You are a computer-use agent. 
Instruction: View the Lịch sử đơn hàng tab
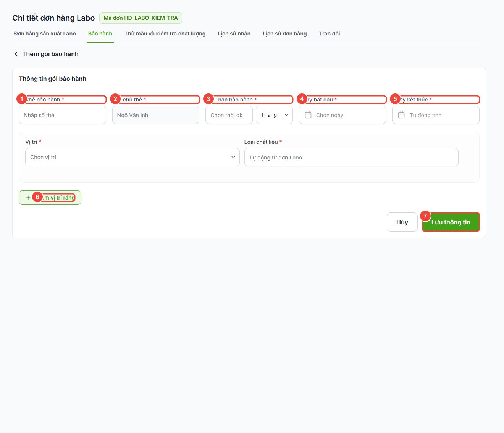[x=285, y=34]
